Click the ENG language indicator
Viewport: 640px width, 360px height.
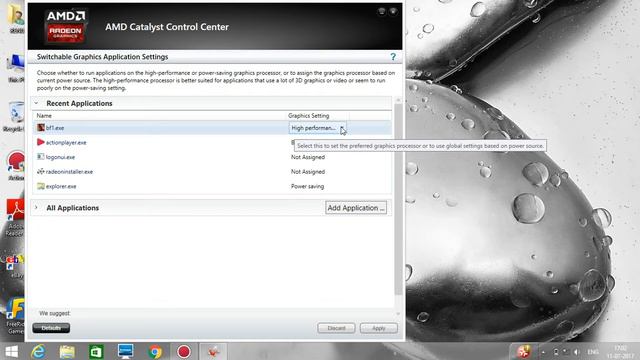click(593, 352)
